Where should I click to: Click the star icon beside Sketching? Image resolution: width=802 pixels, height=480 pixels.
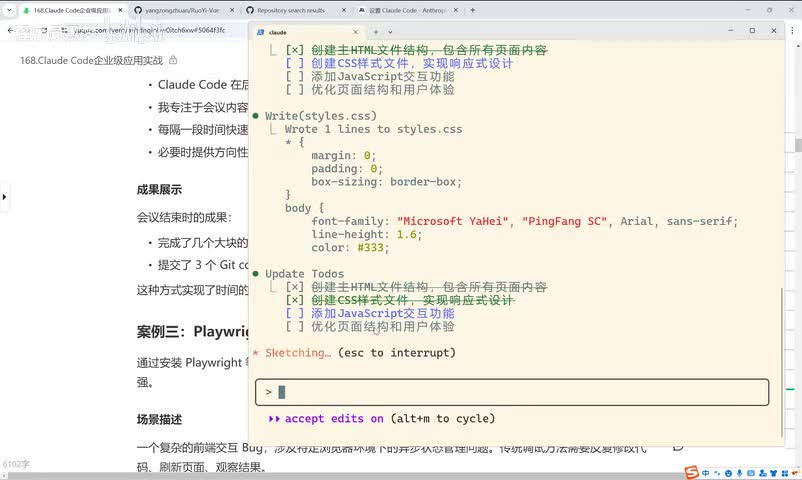[x=256, y=353]
